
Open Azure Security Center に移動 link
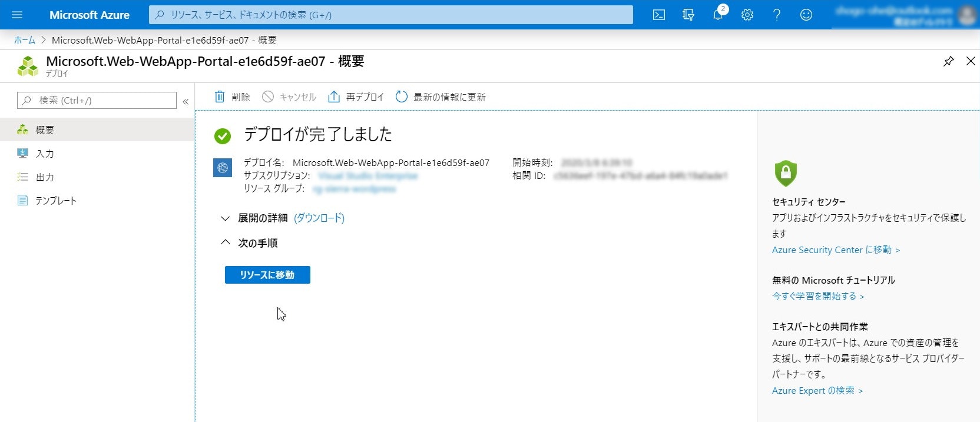click(836, 250)
